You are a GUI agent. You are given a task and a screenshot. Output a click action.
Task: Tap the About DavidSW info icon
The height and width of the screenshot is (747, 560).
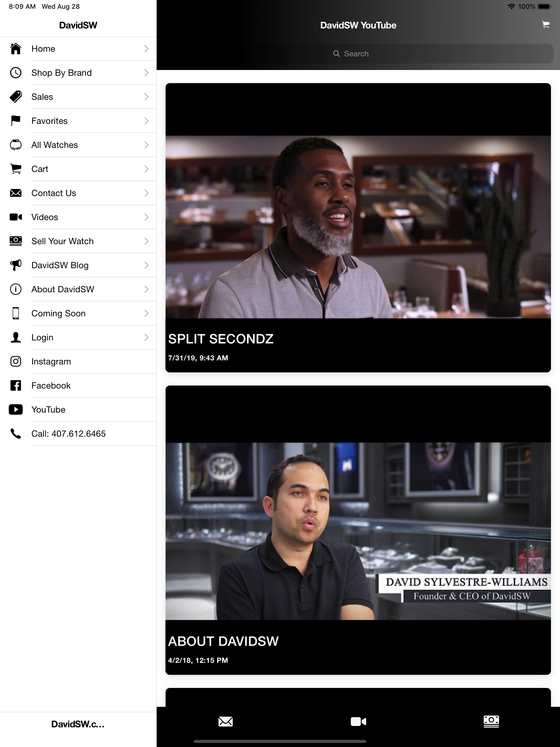(x=16, y=289)
